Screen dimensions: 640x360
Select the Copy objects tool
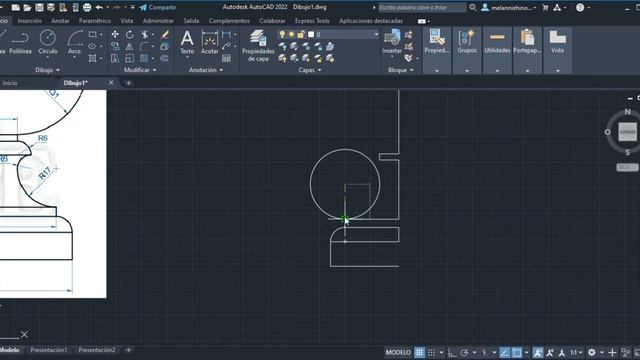(115, 47)
